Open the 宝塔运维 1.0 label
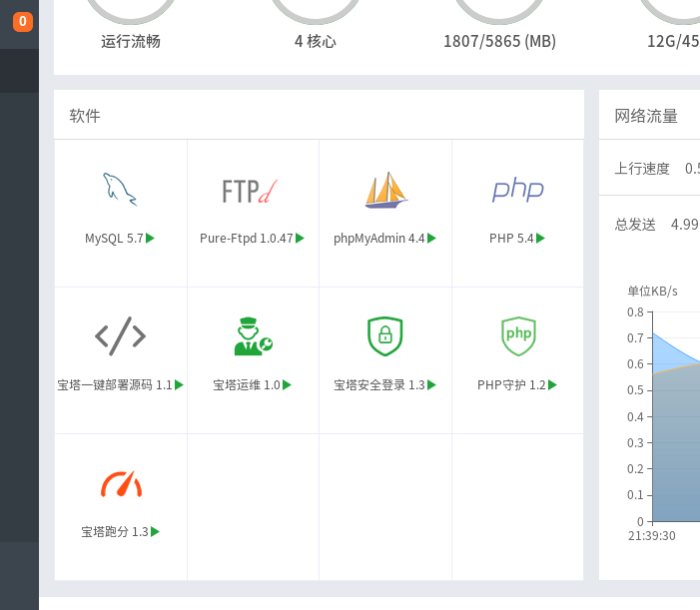Viewport: 700px width, 610px height. pyautogui.click(x=247, y=384)
